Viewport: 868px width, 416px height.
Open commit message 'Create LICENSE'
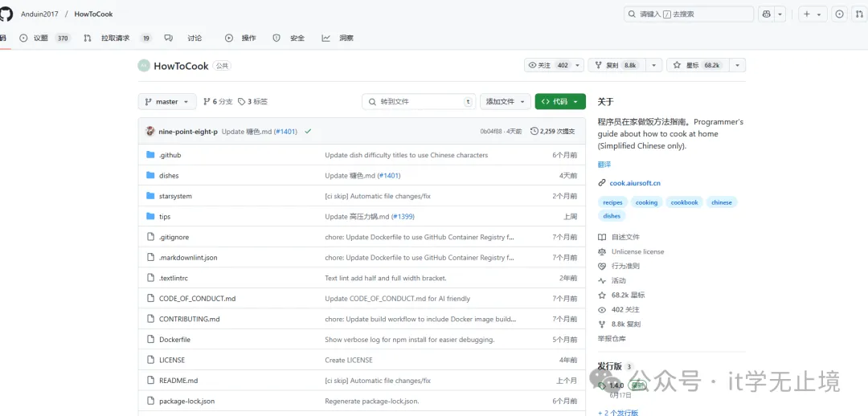pyautogui.click(x=349, y=360)
